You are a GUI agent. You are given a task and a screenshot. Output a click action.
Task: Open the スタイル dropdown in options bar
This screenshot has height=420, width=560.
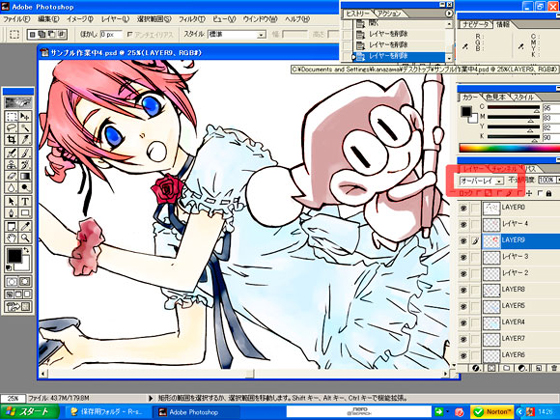tap(237, 35)
